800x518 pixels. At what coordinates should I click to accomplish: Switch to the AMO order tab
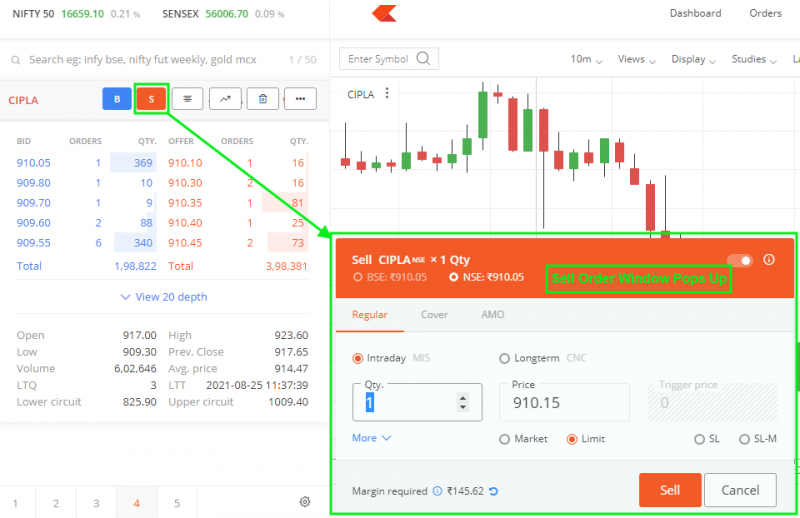coord(492,315)
